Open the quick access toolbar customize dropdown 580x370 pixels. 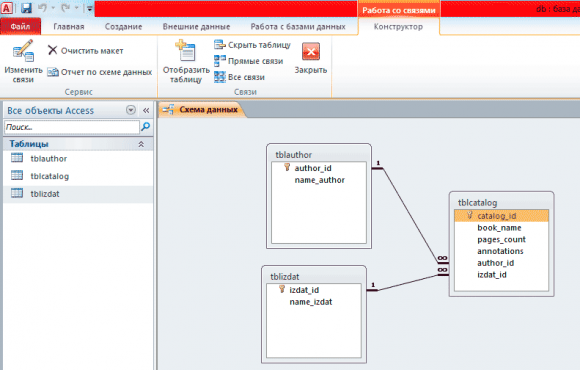tap(90, 8)
